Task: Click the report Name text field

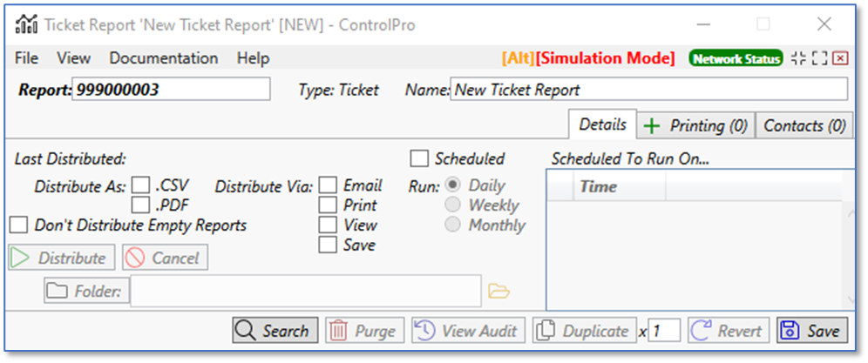Action: coord(648,90)
